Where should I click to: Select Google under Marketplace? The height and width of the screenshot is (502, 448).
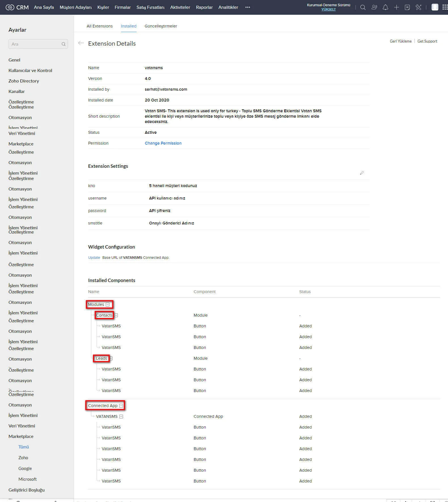coord(25,468)
